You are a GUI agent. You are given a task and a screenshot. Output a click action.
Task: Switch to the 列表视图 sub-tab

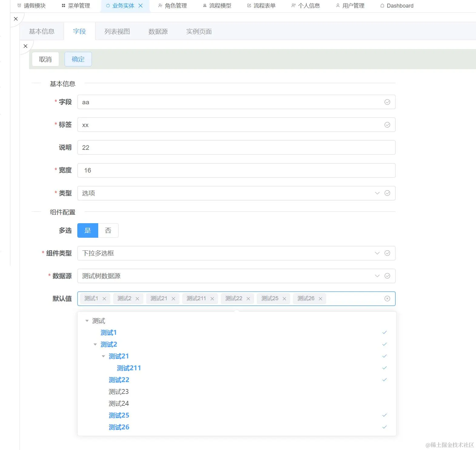coord(117,31)
